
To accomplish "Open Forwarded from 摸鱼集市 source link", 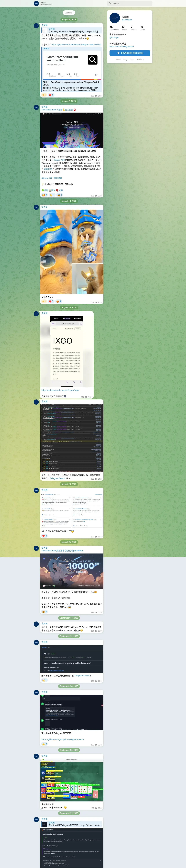I will tap(62, 551).
